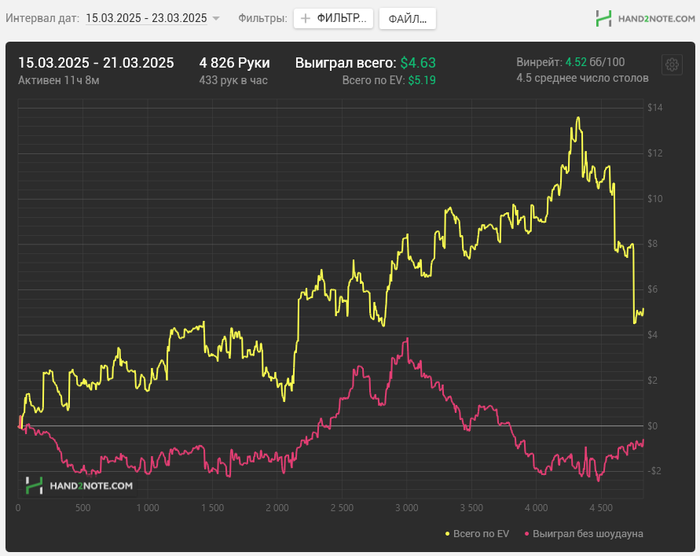Click the Активен 11ч 8м activity text
Screen dimensions: 700x556
point(58,80)
